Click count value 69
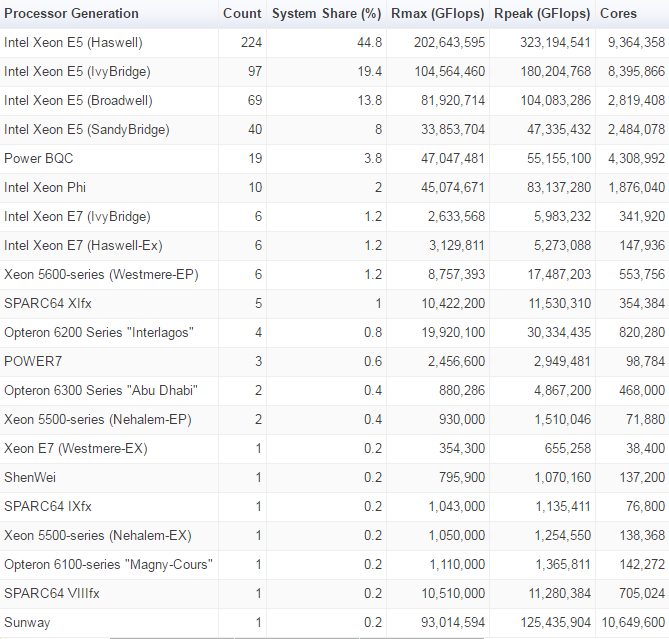The width and height of the screenshot is (669, 639). (x=255, y=101)
